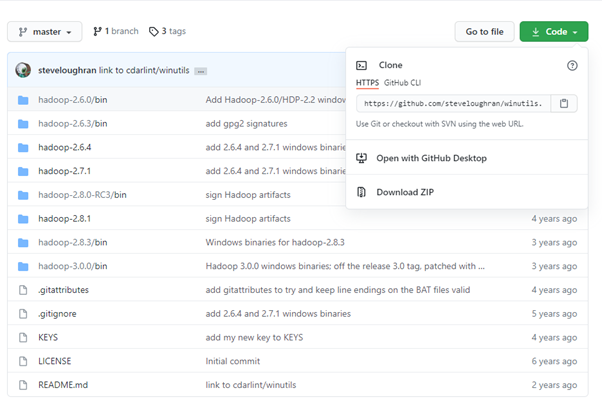Select the HTTPS clone tab
The image size is (602, 404).
point(367,83)
